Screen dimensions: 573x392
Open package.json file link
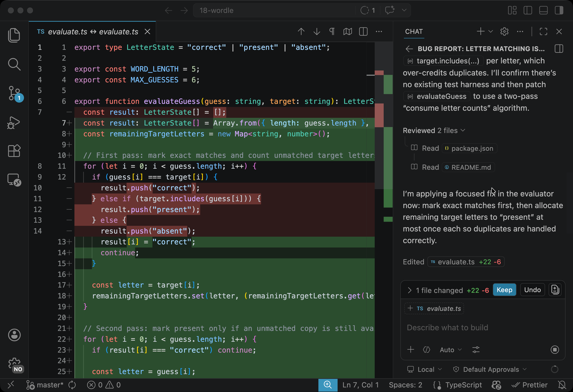(x=469, y=148)
